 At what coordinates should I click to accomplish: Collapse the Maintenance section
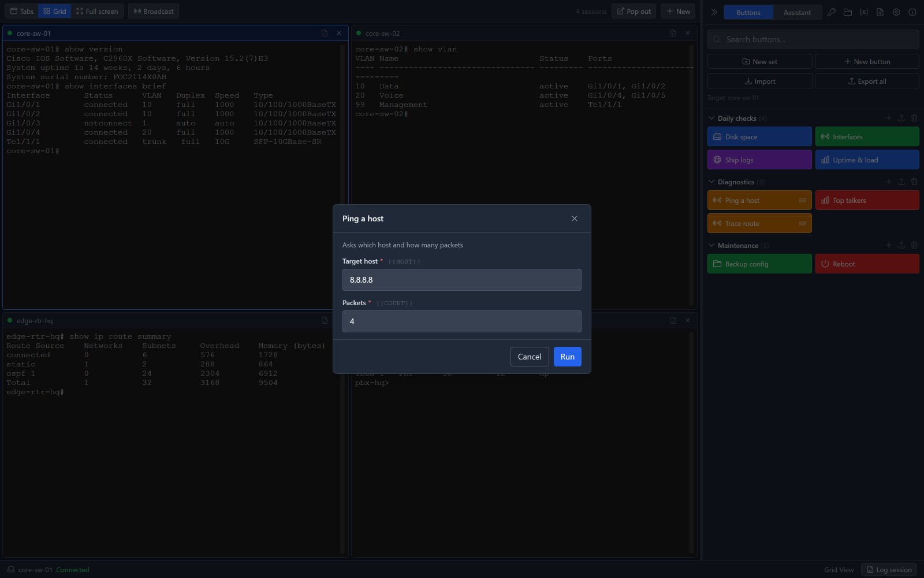711,246
